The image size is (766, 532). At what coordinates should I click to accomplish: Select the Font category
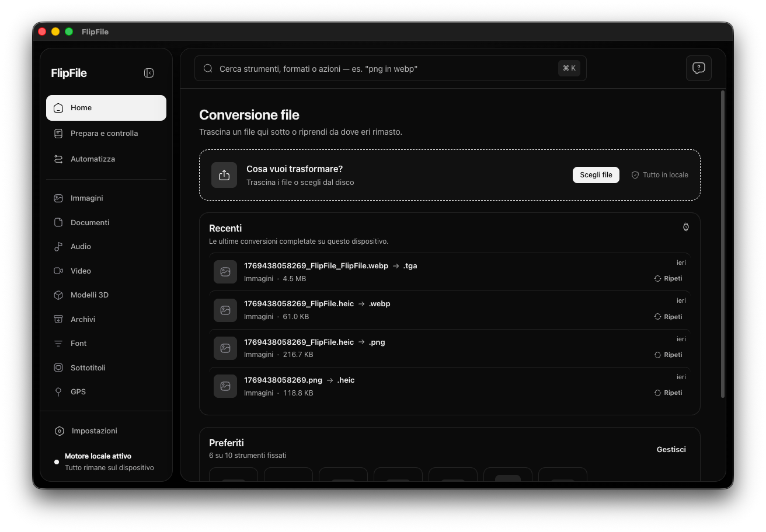coord(106,344)
